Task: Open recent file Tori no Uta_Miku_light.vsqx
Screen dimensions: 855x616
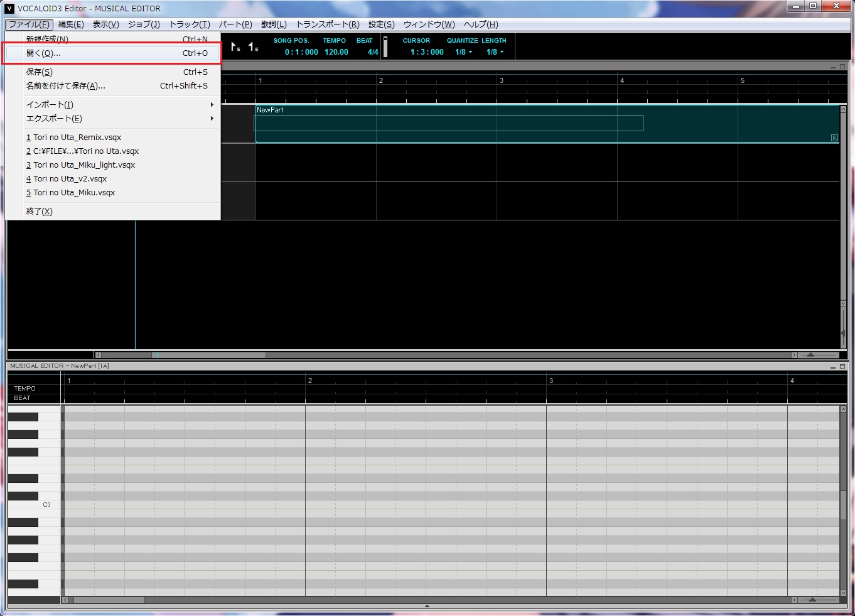Action: [x=113, y=165]
